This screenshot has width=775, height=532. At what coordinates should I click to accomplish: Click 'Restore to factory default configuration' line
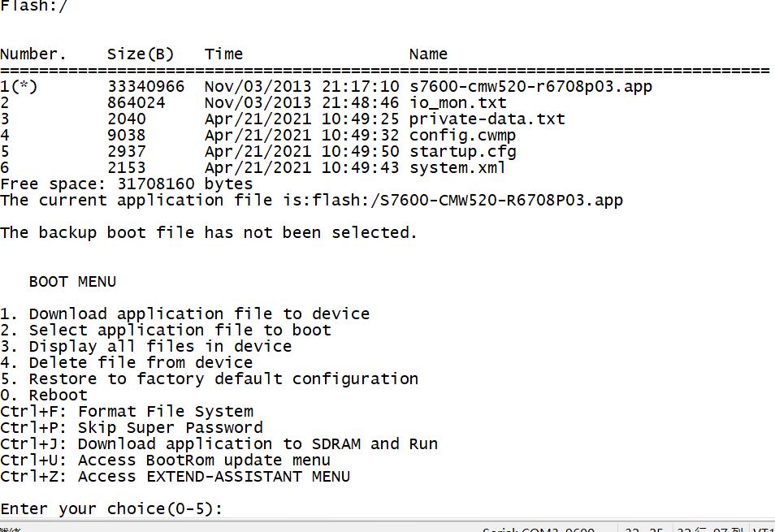click(223, 379)
